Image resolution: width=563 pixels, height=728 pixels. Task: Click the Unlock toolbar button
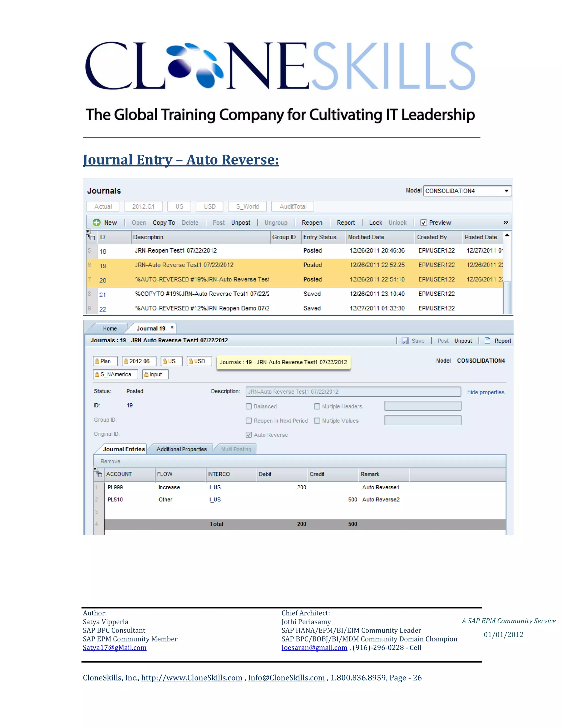[398, 223]
